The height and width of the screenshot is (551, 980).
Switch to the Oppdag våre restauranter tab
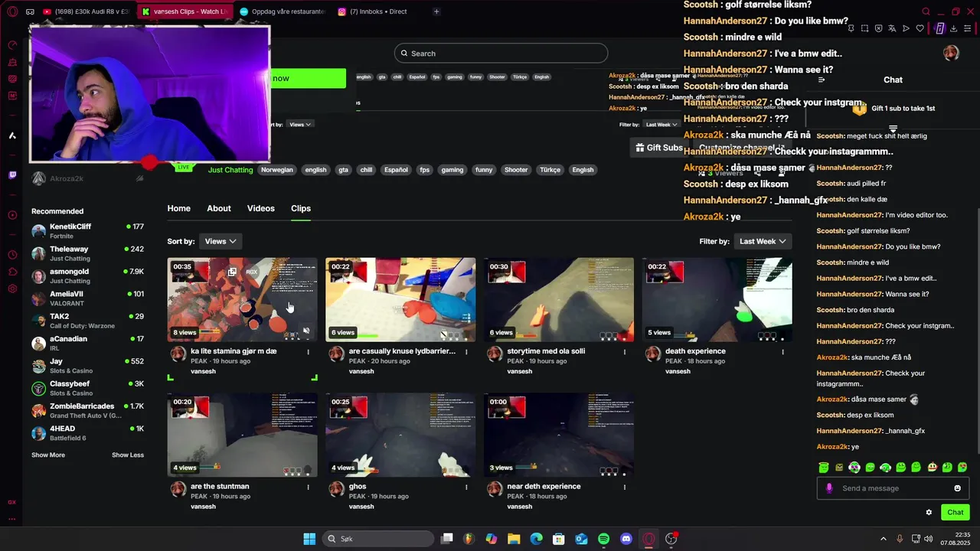(282, 11)
